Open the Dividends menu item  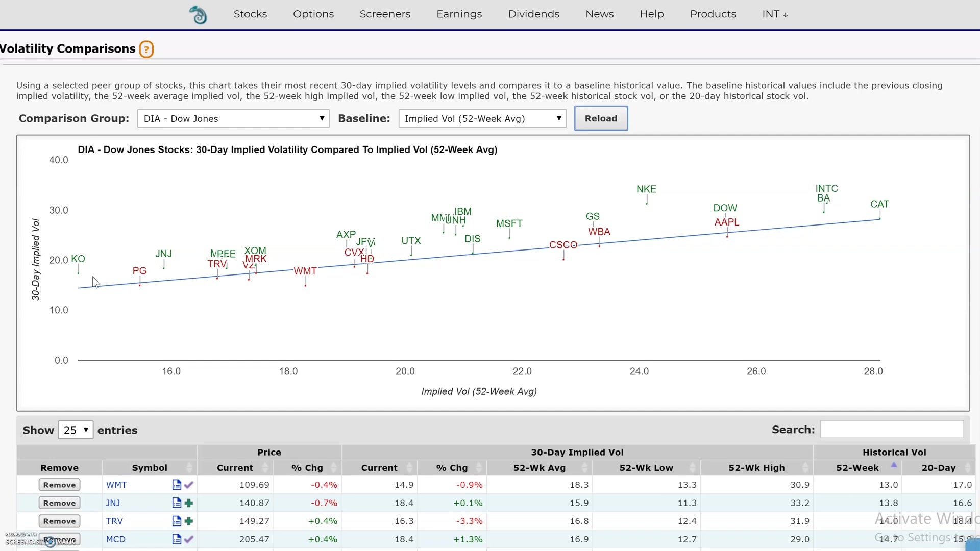[533, 14]
